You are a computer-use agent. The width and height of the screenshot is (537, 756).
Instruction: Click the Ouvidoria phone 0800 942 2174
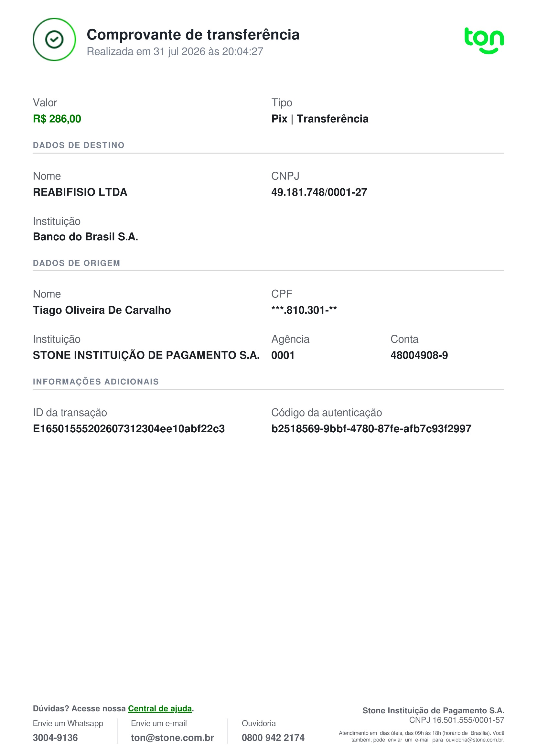tap(273, 738)
